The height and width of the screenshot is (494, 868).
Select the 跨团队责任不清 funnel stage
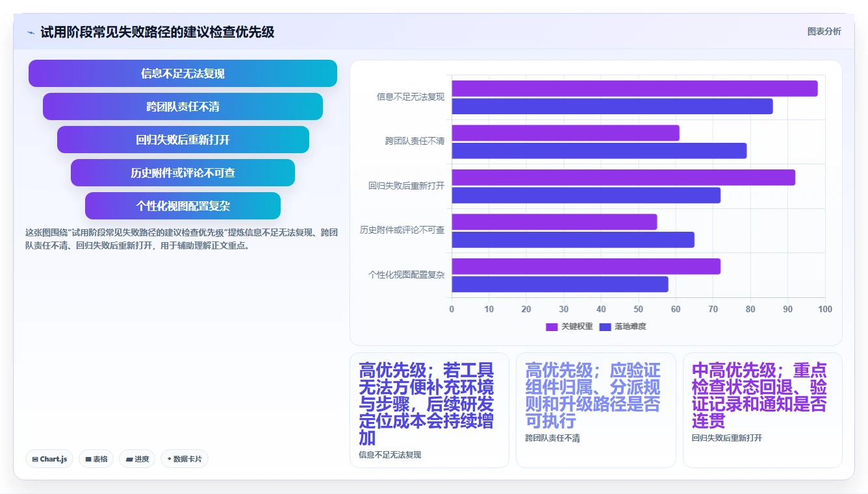183,106
